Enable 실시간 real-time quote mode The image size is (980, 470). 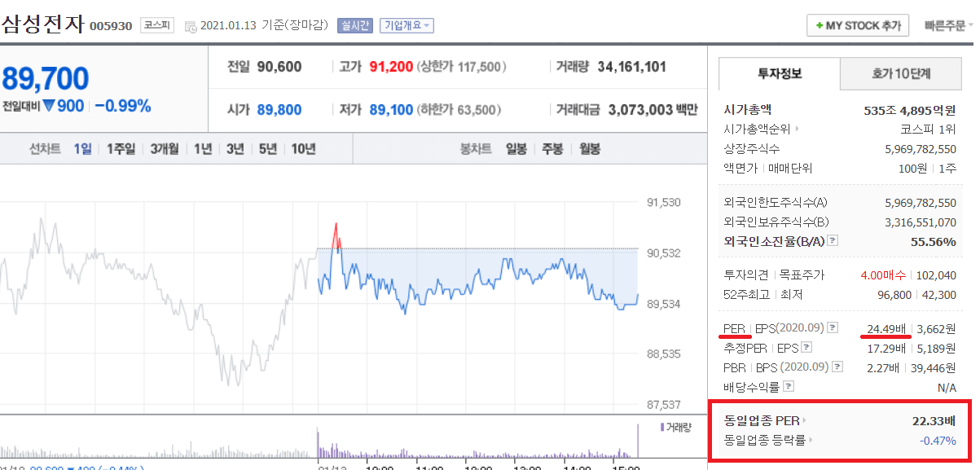tap(355, 24)
